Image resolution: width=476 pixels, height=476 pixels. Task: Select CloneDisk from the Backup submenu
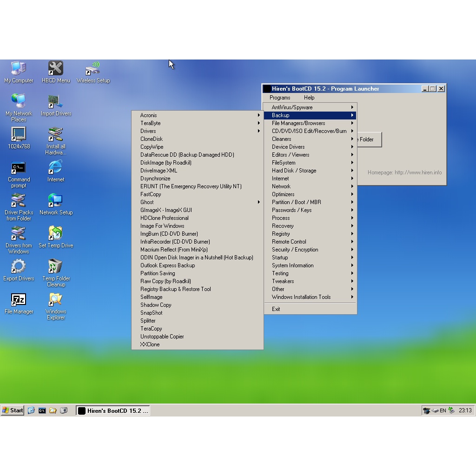point(152,139)
